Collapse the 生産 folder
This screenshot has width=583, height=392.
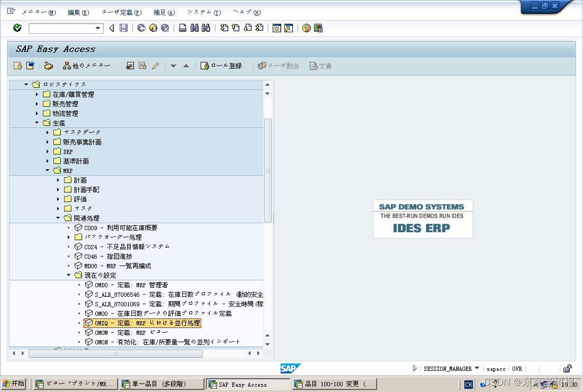click(37, 123)
